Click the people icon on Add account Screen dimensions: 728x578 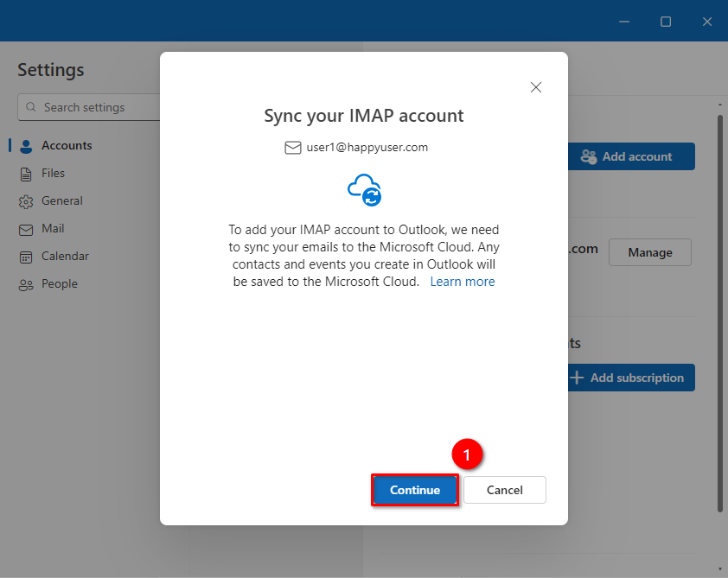coord(589,156)
